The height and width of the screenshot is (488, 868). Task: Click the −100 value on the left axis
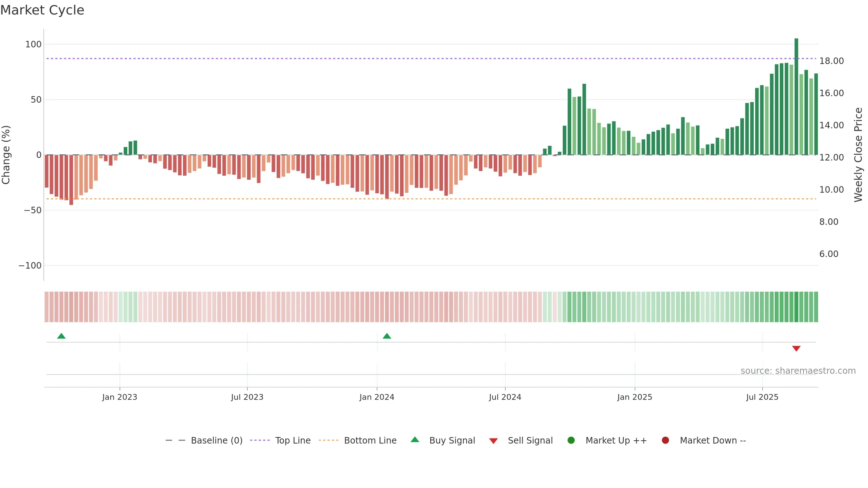(x=30, y=266)
